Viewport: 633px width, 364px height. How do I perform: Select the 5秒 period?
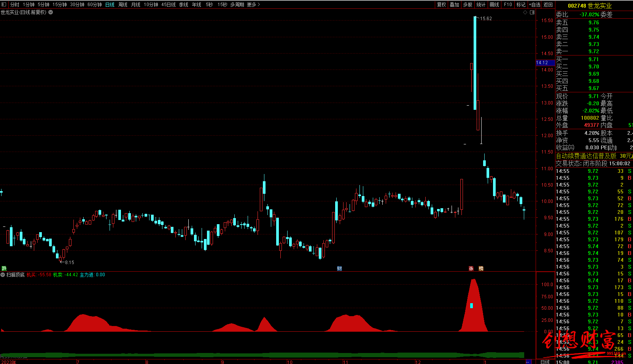tap(210, 5)
